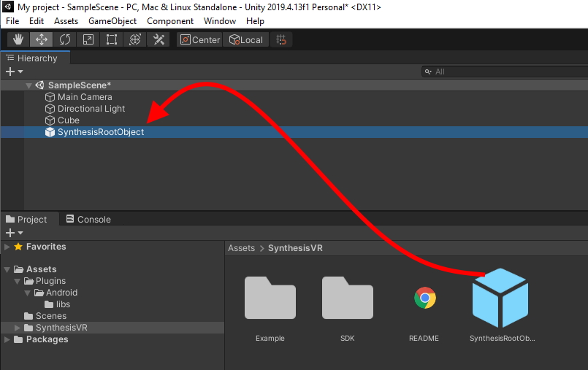Screen dimensions: 588x370
Task: Select SynthesisRootObject in Hierarchy
Action: tap(101, 132)
